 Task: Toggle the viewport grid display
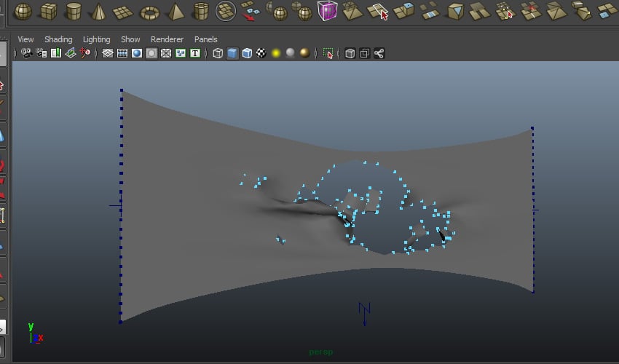click(108, 53)
